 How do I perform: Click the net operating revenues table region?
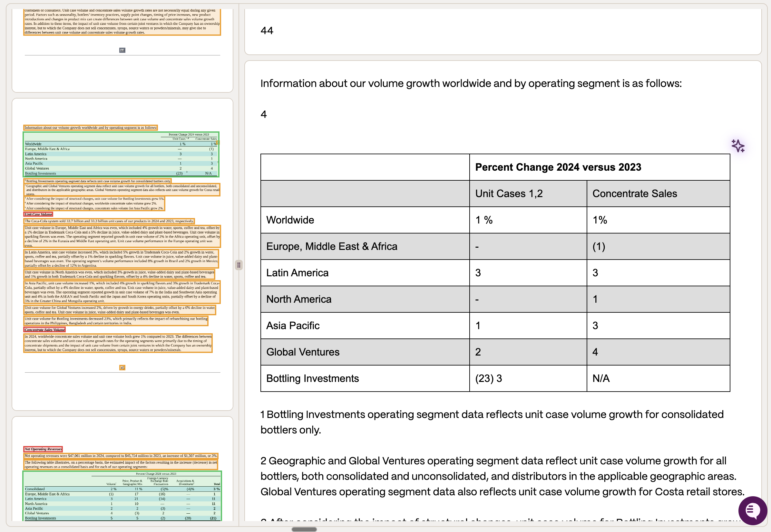pyautogui.click(x=122, y=496)
